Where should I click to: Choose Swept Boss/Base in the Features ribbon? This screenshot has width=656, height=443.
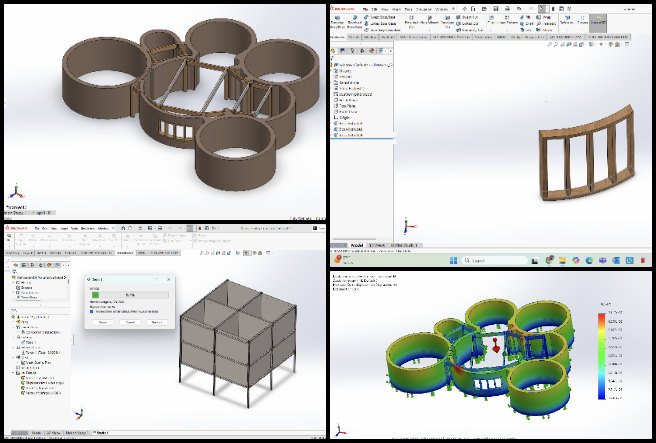[379, 18]
